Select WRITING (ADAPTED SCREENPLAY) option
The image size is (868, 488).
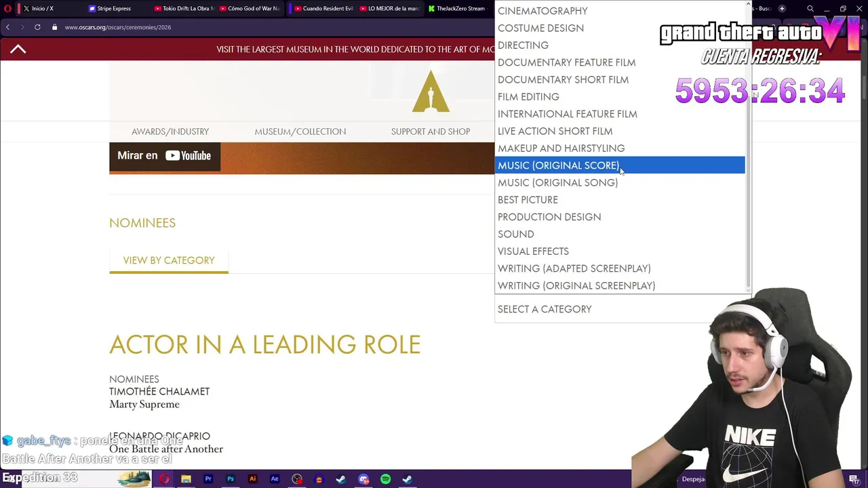click(620, 268)
